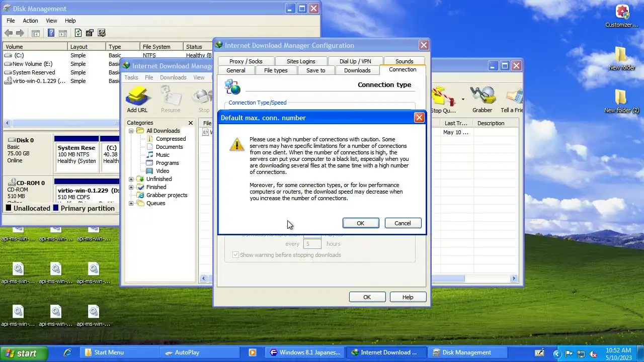Open the Grabber tool in IDM

(482, 99)
